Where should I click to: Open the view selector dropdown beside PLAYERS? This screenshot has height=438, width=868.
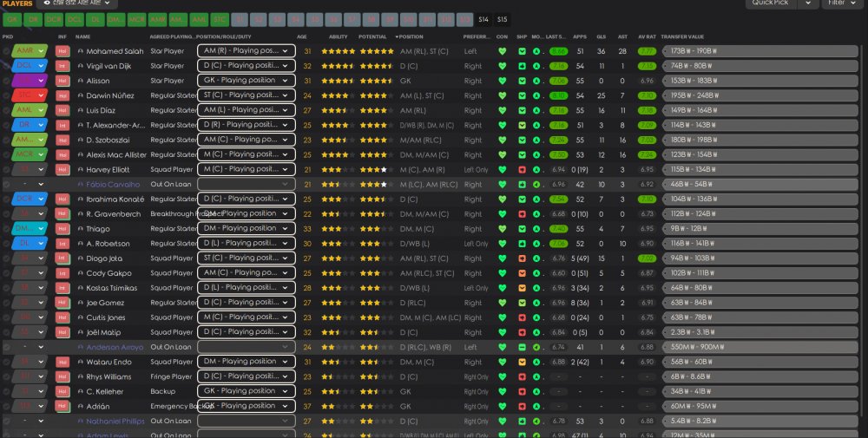click(77, 3)
